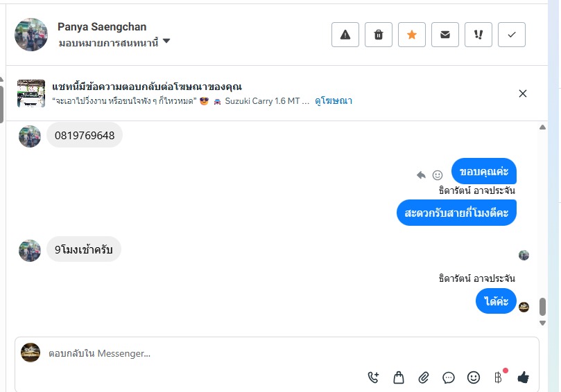Viewport: 561px width, 392px height.
Task: Send a thumbs-up like
Action: pos(523,377)
